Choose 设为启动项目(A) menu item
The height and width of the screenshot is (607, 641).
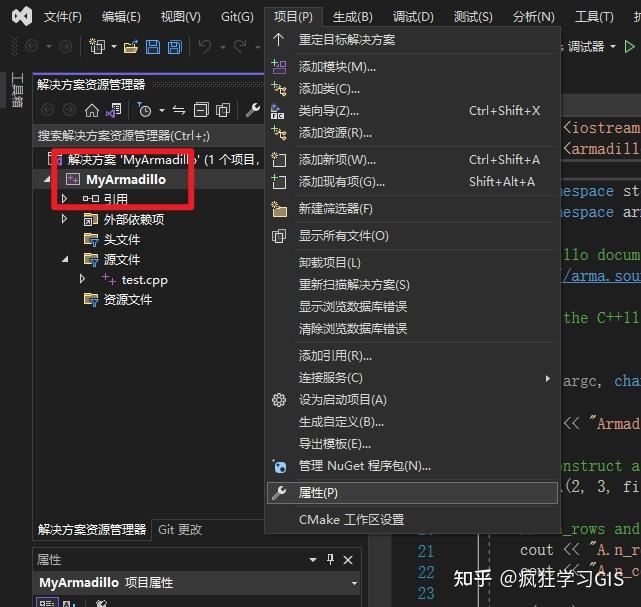click(x=413, y=400)
